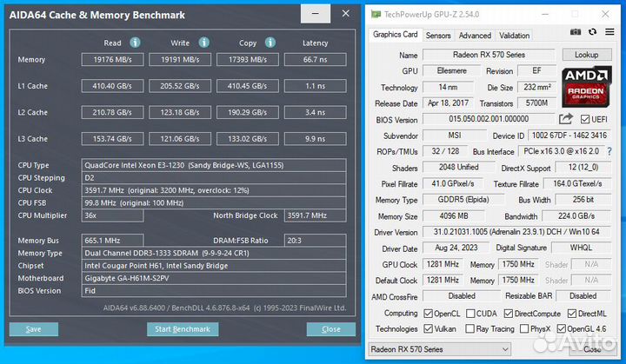Click the DRAM:FSB Ratio 20:3 field
The image size is (626, 364).
point(315,241)
